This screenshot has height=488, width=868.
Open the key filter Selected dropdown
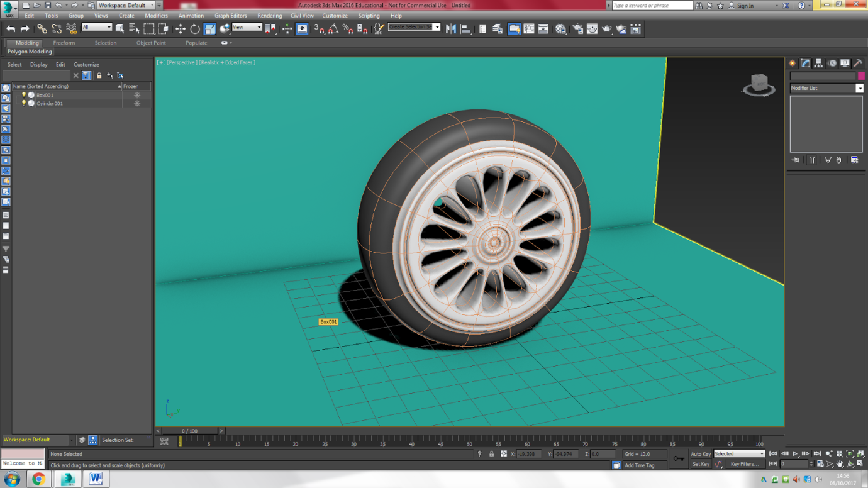739,453
